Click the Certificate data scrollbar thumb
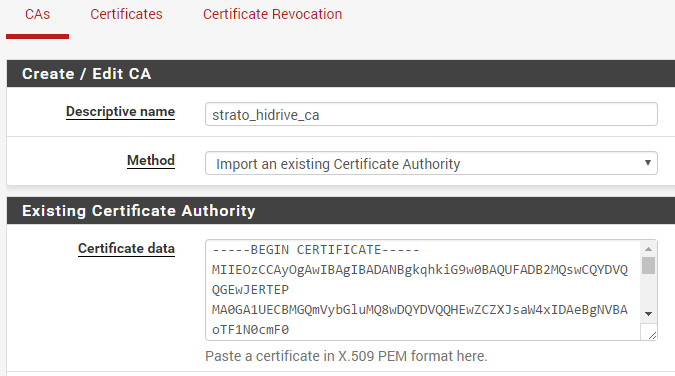 point(648,265)
